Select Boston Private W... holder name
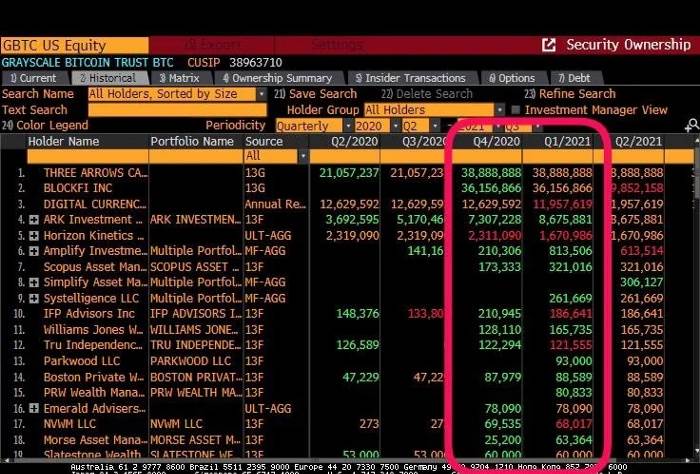Screen dimensions: 700x474 (93, 377)
